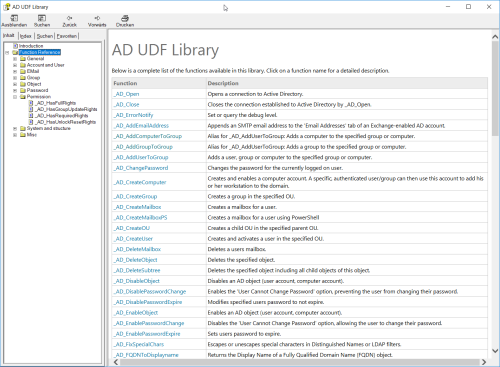
Task: Click the Account and User folder icon
Action: (23, 65)
